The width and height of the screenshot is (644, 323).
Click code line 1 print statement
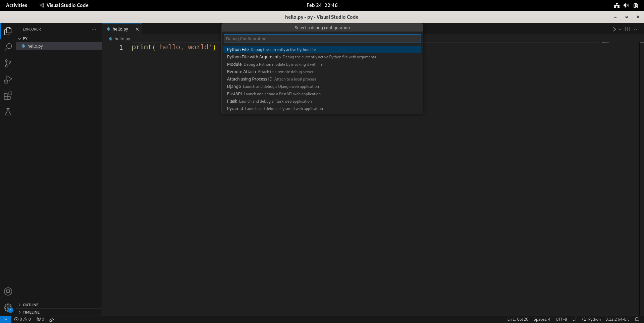174,47
